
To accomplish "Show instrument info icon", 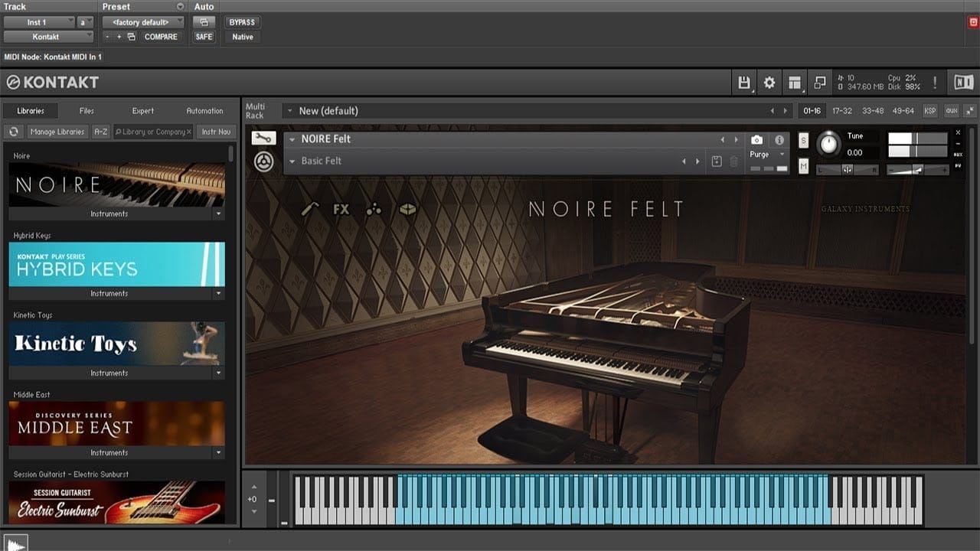I will [779, 140].
